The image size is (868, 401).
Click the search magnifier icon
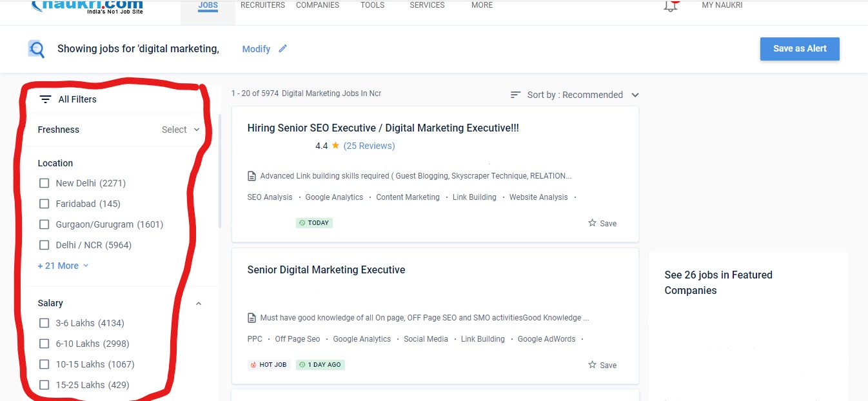[x=37, y=49]
